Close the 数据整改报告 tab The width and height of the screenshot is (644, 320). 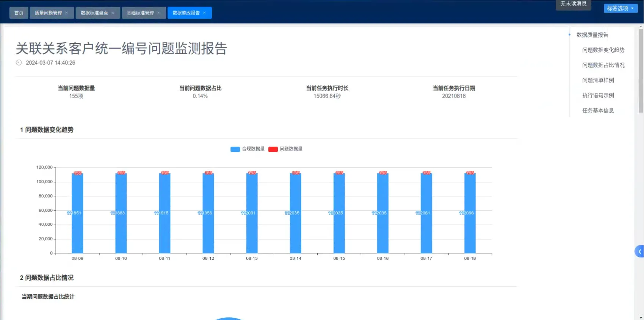coord(204,13)
